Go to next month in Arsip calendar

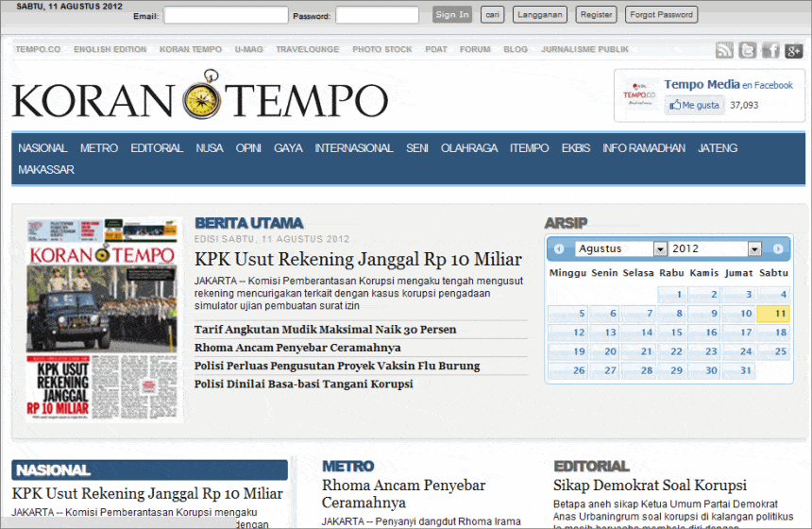pyautogui.click(x=778, y=248)
